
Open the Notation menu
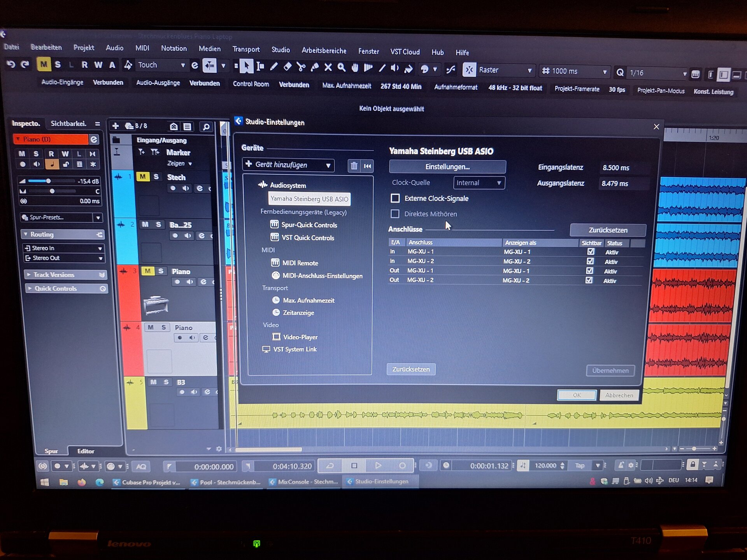pyautogui.click(x=174, y=48)
